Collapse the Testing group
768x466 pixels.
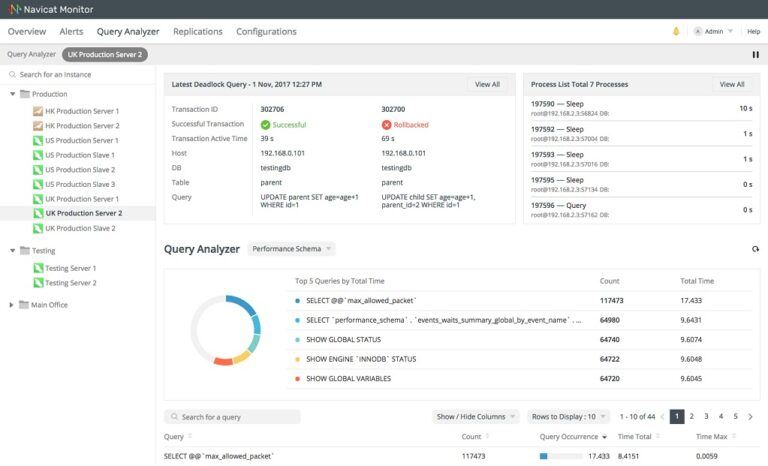click(12, 250)
